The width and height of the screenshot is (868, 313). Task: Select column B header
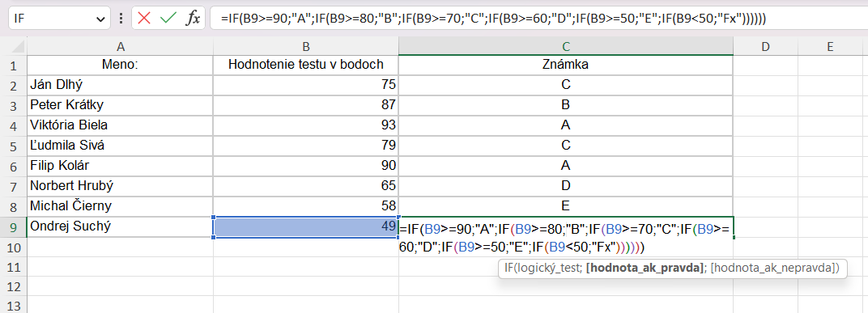pos(305,46)
